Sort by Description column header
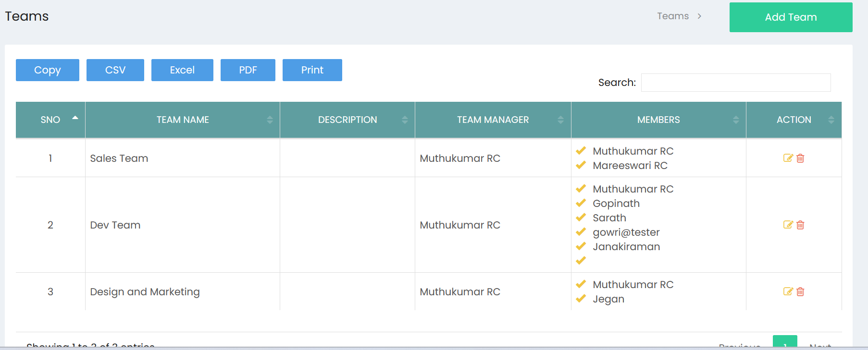The width and height of the screenshot is (868, 350). [347, 120]
